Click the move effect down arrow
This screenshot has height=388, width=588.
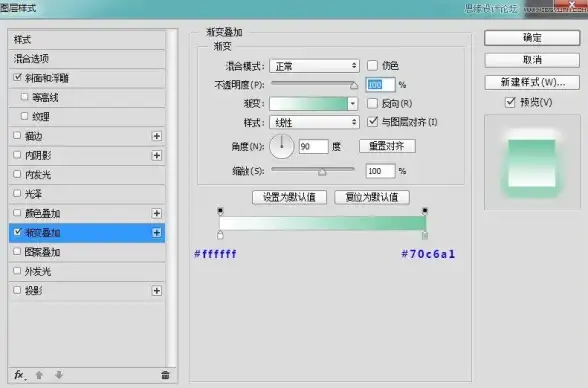coord(59,375)
